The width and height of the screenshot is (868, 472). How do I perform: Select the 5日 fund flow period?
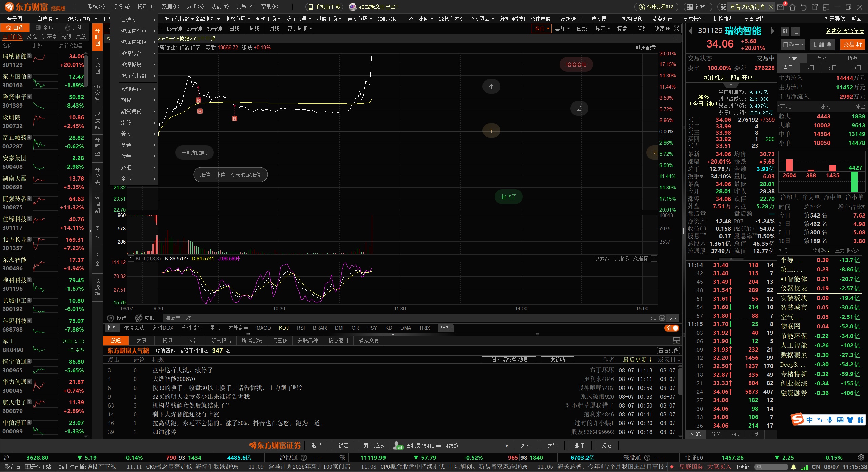(x=833, y=68)
